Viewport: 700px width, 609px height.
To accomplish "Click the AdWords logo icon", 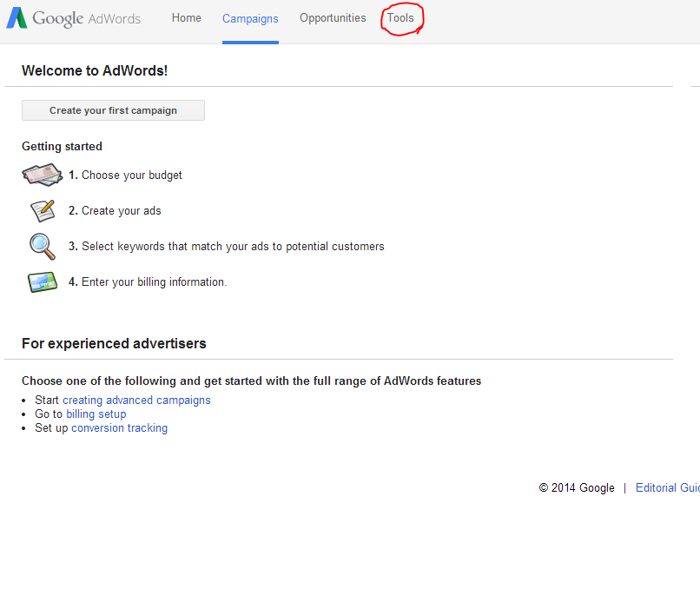I will pyautogui.click(x=17, y=18).
